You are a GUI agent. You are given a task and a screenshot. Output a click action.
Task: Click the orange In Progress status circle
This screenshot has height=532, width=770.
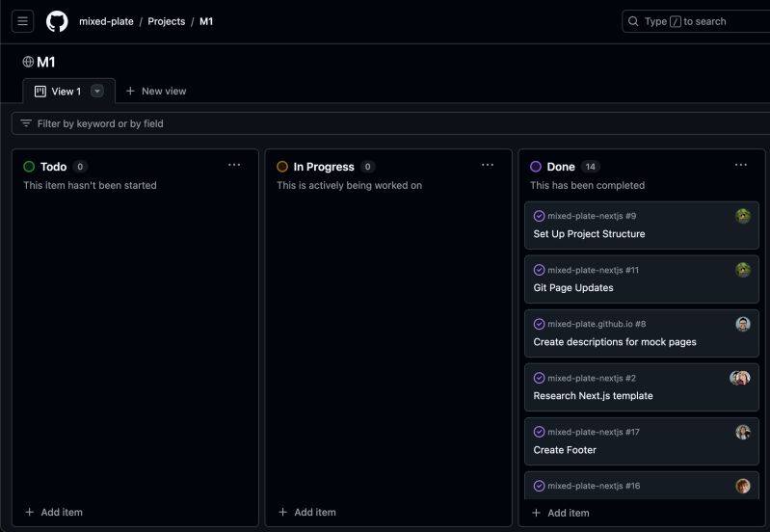[x=282, y=167]
